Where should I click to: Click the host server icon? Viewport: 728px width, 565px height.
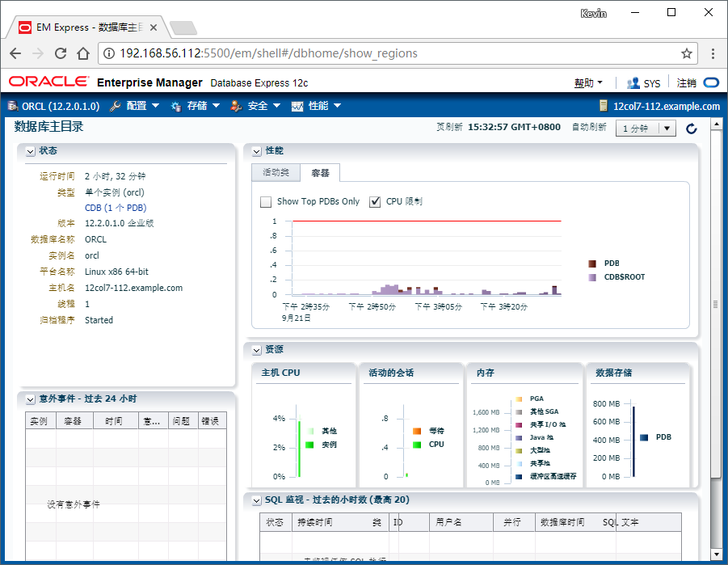click(603, 106)
